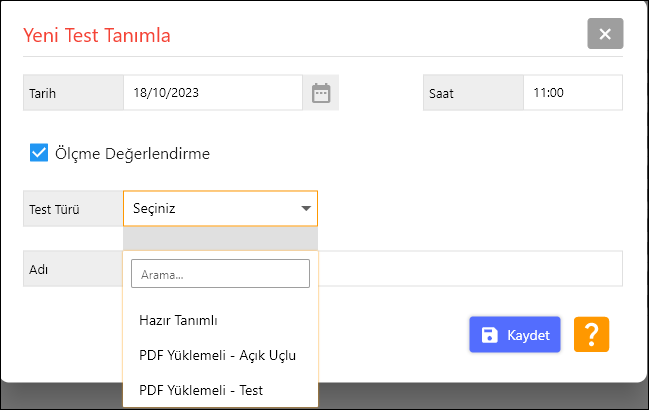This screenshot has width=649, height=410.
Task: Click into the Adı text field
Action: [x=470, y=268]
